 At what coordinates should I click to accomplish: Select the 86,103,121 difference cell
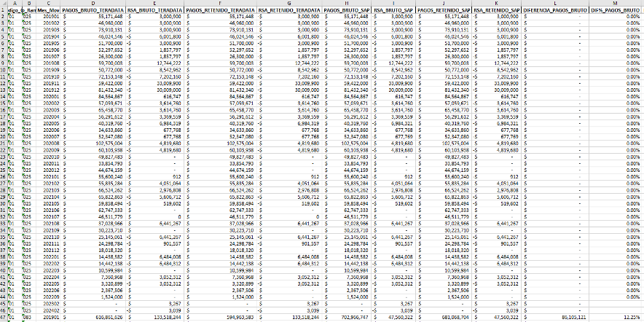[555, 317]
